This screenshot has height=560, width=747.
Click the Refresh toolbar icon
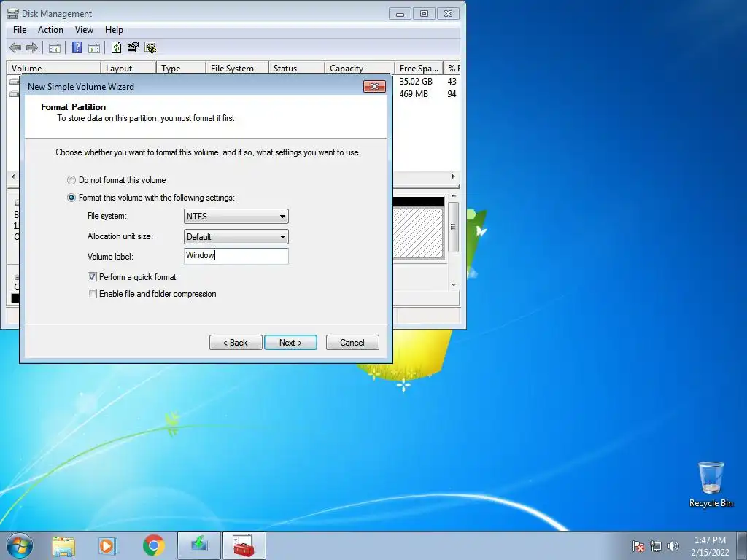click(116, 47)
